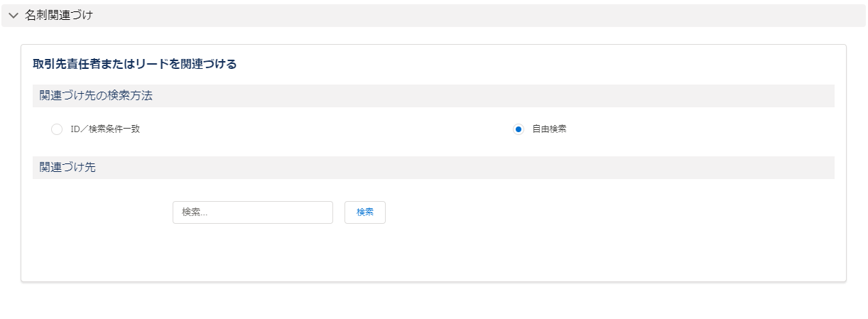Select the ID/検索条件一致 radio button
This screenshot has height=319, width=868.
click(57, 129)
